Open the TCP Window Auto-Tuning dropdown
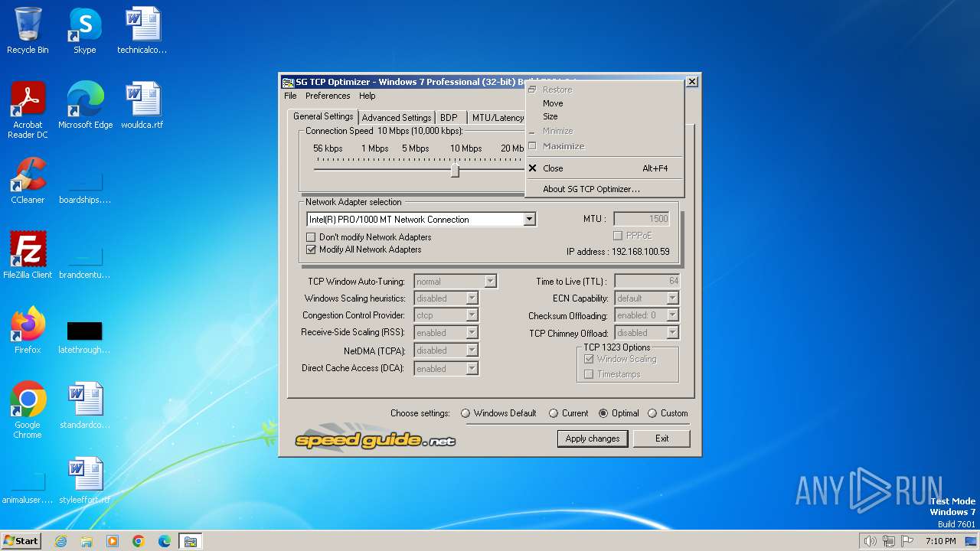This screenshot has width=980, height=551. [491, 282]
